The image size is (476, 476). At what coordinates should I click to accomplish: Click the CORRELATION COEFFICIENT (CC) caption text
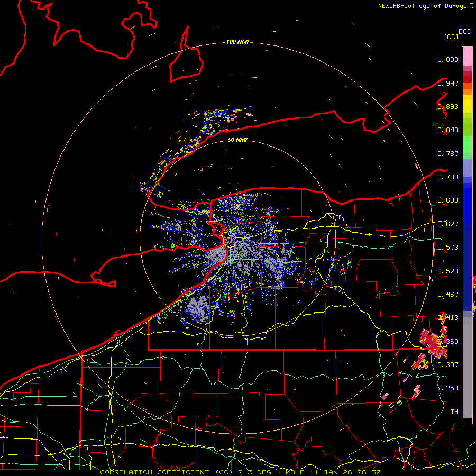pos(167,472)
